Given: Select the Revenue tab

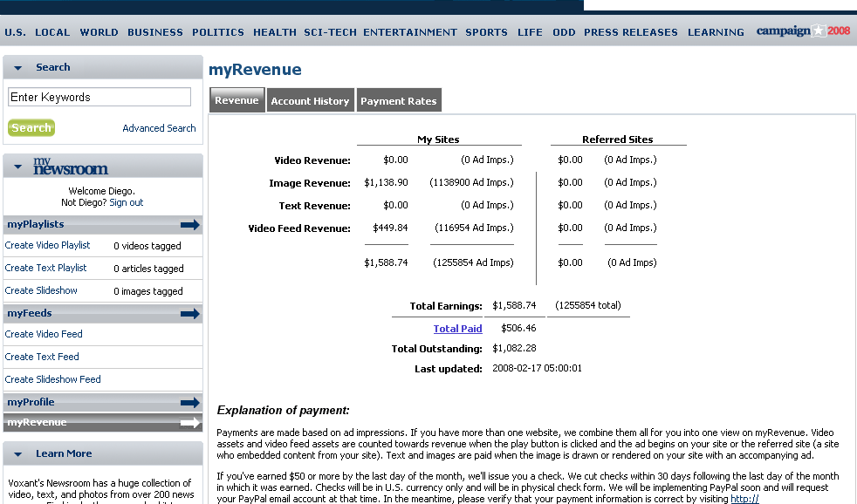Looking at the screenshot, I should pos(237,100).
